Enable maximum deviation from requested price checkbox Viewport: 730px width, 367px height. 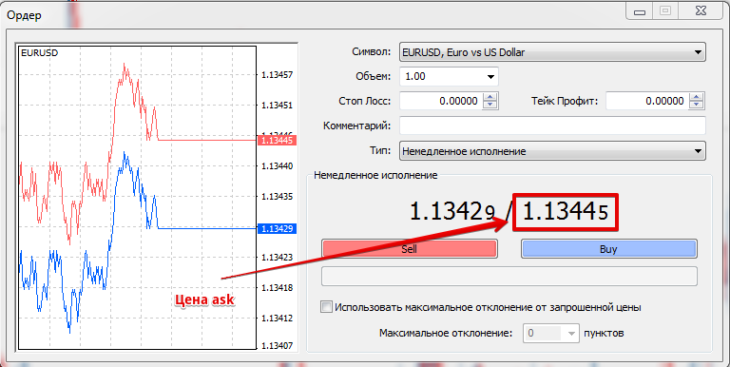(x=326, y=307)
